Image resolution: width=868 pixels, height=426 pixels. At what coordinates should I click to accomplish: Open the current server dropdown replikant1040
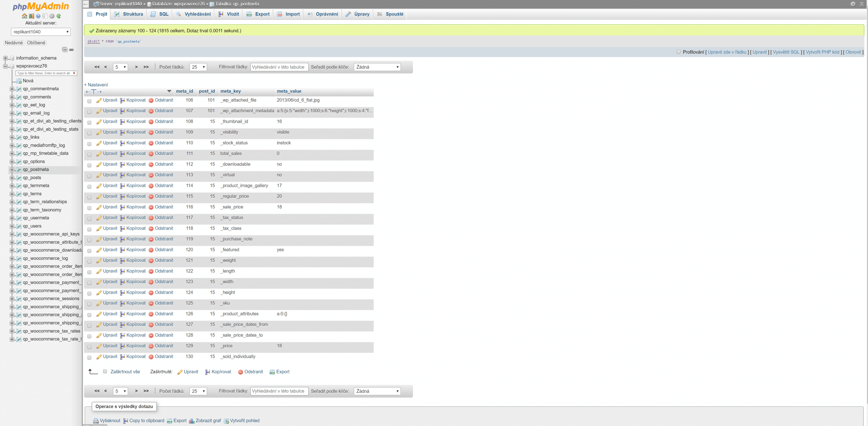41,32
